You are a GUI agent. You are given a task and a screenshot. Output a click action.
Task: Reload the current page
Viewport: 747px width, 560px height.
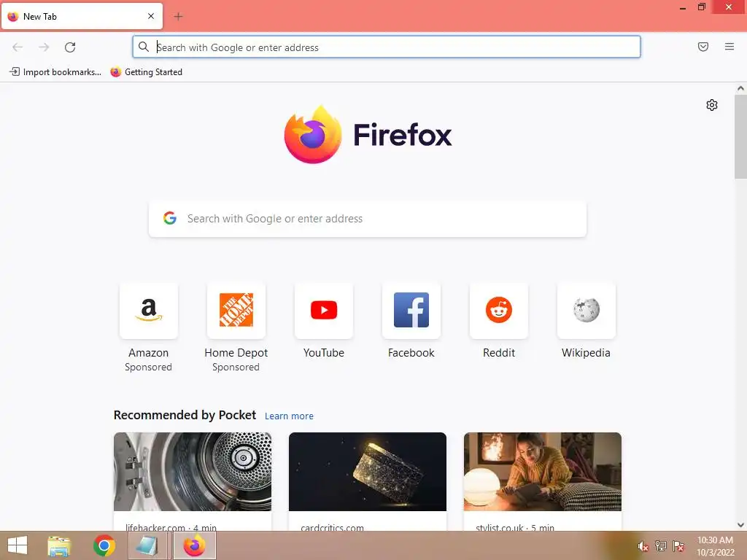tap(70, 47)
